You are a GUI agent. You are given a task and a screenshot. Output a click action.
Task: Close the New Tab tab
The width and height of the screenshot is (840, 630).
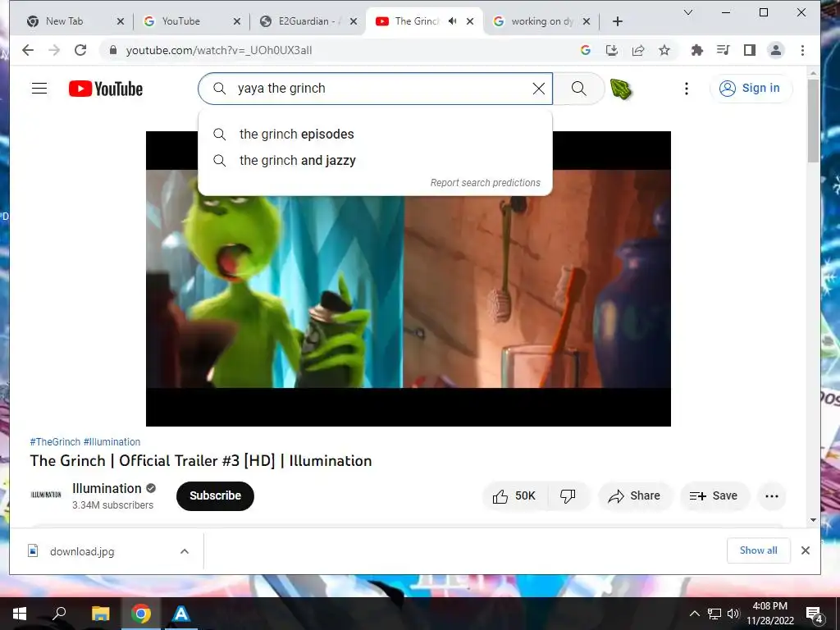(121, 21)
